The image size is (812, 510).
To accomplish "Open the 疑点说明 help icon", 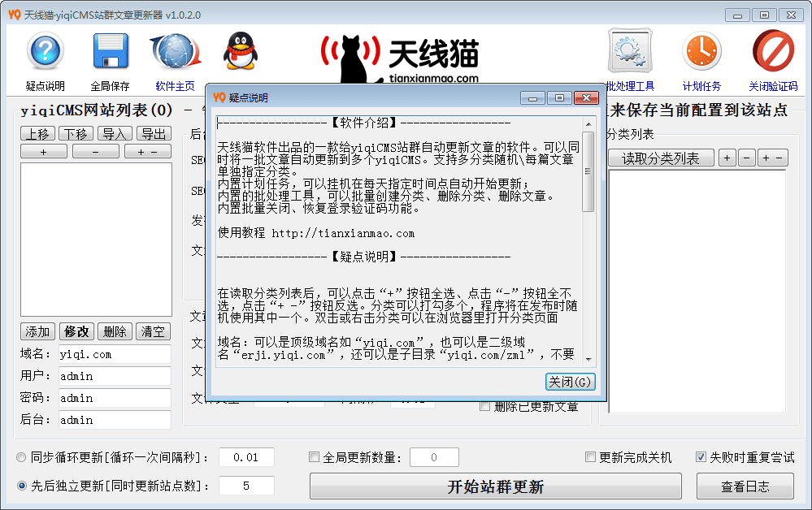I will click(x=46, y=50).
